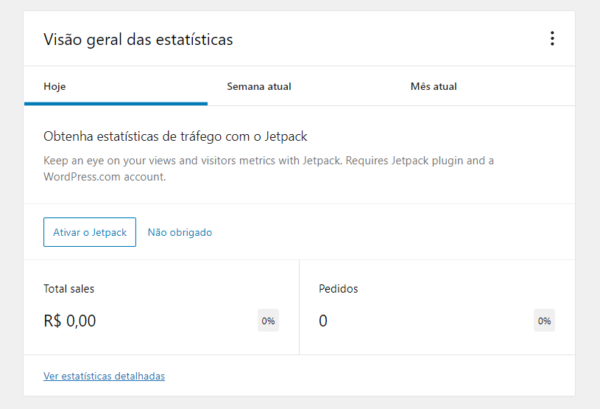Click the R$ 0,00 sales value
Image resolution: width=600 pixels, height=409 pixels.
tap(70, 321)
